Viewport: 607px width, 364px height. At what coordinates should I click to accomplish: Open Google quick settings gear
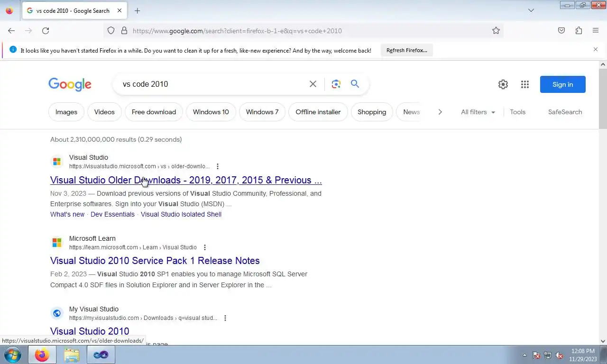point(503,84)
